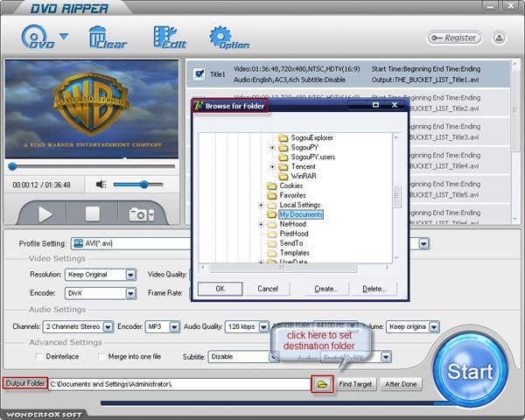Image resolution: width=525 pixels, height=420 pixels.
Task: Click the After Done button
Action: (401, 384)
